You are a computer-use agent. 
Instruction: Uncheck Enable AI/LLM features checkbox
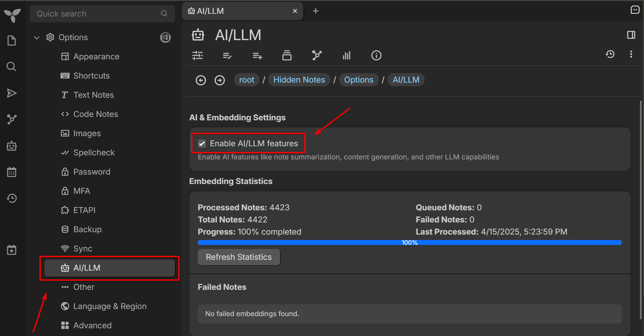[x=202, y=144]
